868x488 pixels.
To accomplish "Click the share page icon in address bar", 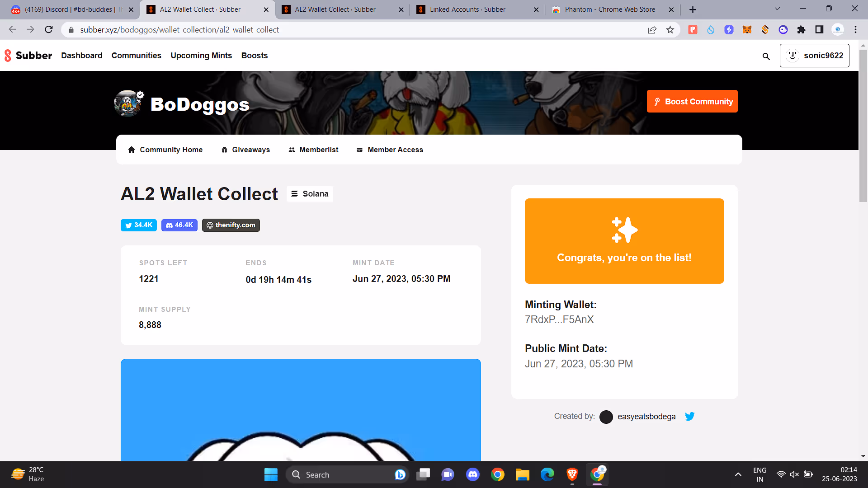I will [652, 30].
